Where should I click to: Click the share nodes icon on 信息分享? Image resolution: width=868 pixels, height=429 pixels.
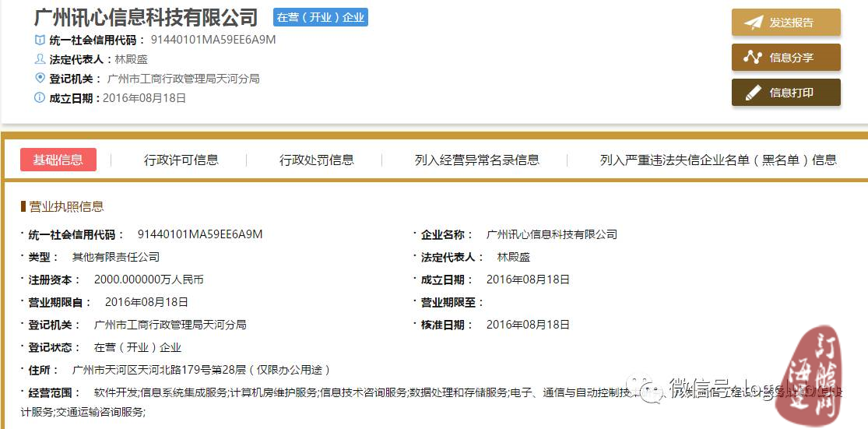[753, 57]
